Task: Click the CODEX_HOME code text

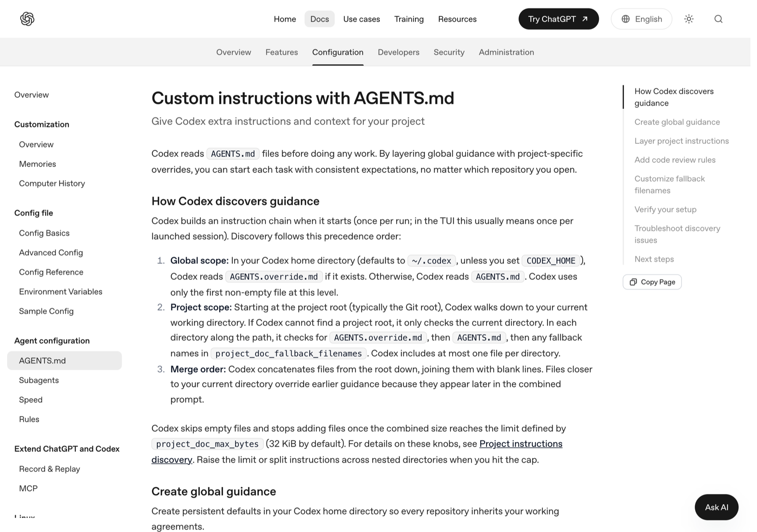Action: [551, 261]
